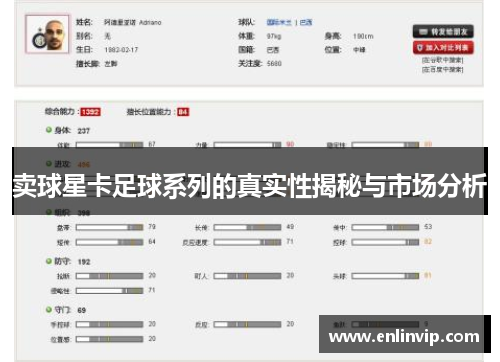This screenshot has width=500, height=362.
Task: Click the 短传 value 64
Action: (x=152, y=241)
